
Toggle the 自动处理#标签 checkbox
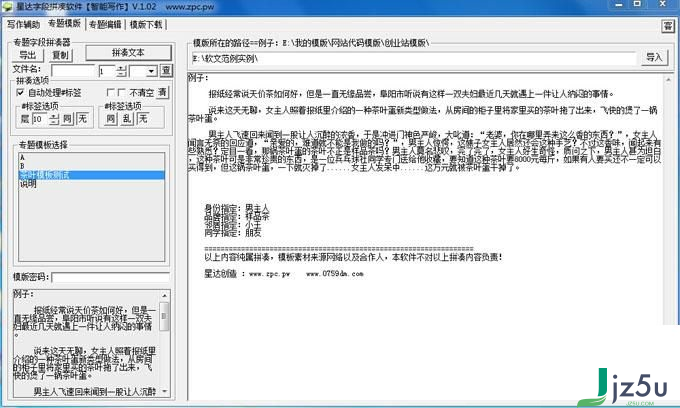click(x=20, y=92)
